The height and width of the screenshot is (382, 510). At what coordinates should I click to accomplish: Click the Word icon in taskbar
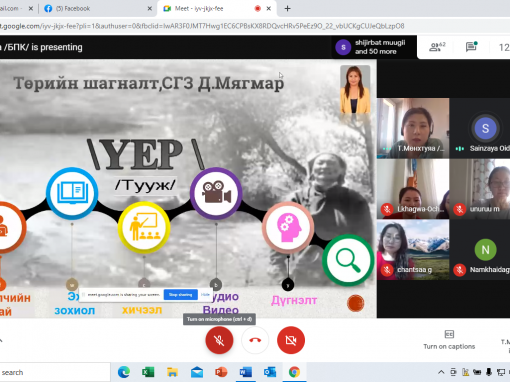pyautogui.click(x=245, y=372)
